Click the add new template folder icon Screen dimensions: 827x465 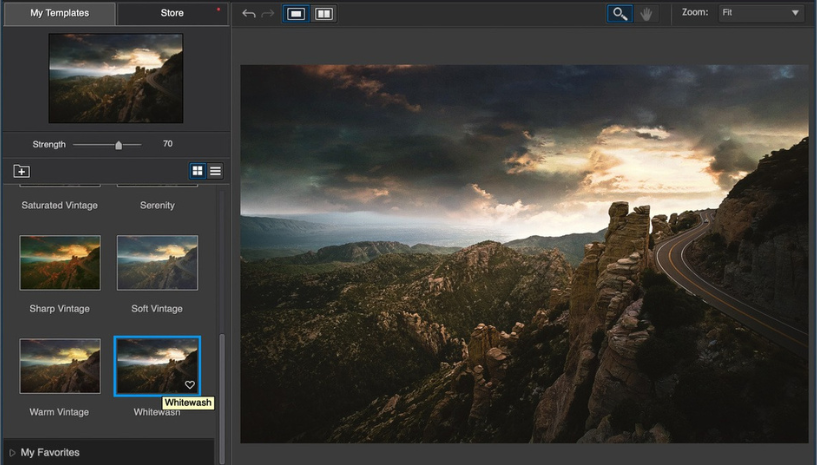(x=22, y=171)
